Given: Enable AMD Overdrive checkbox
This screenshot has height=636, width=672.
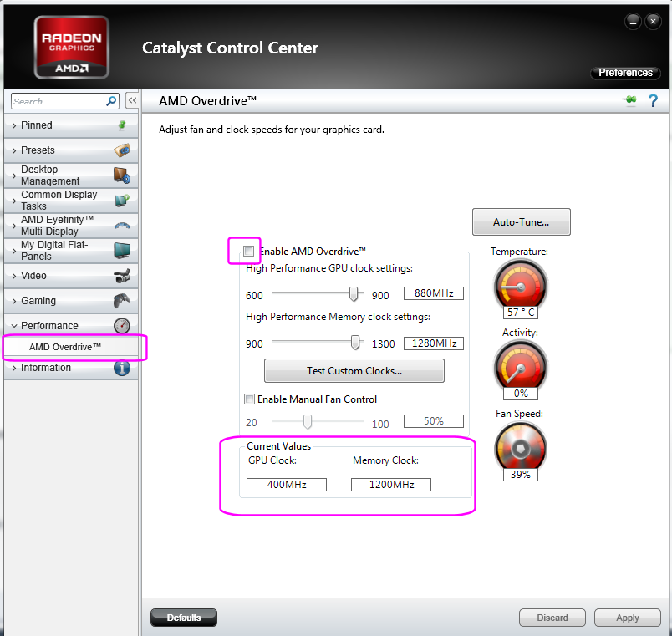Looking at the screenshot, I should pos(248,252).
